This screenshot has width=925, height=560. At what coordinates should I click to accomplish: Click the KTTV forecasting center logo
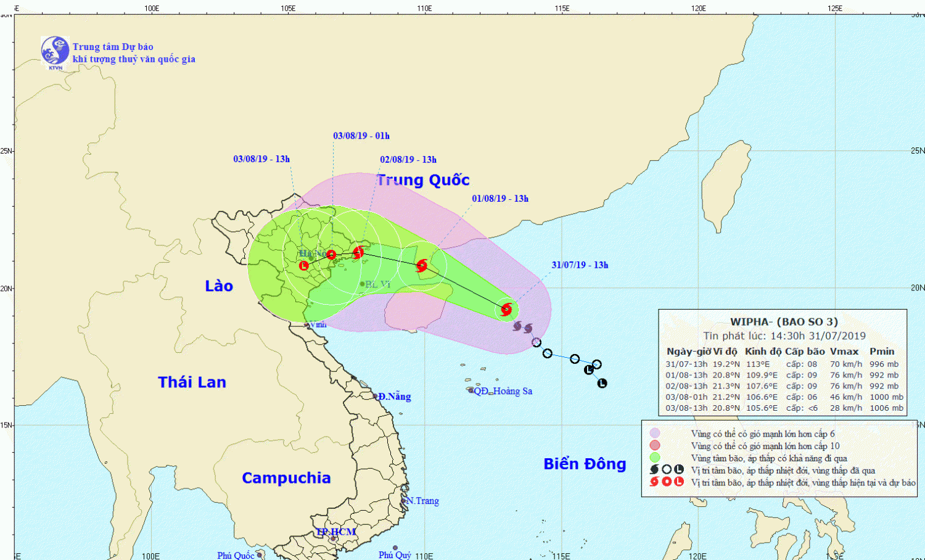[55, 52]
